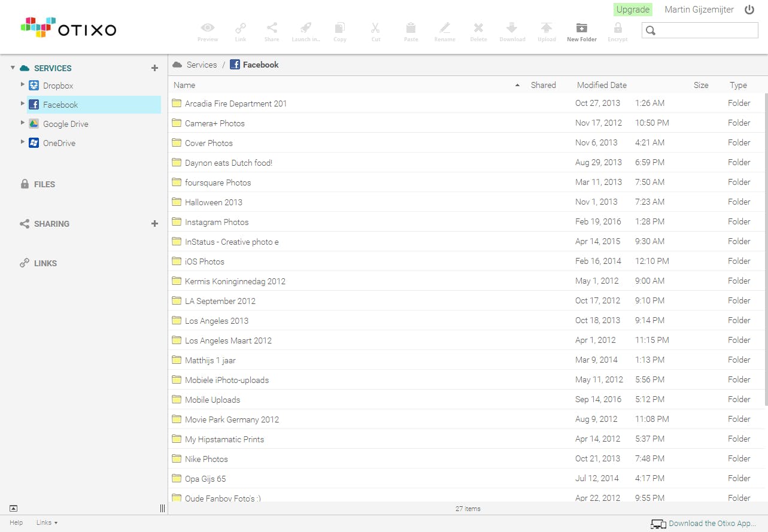
Task: Open the Links dropdown in footer
Action: coord(47,523)
